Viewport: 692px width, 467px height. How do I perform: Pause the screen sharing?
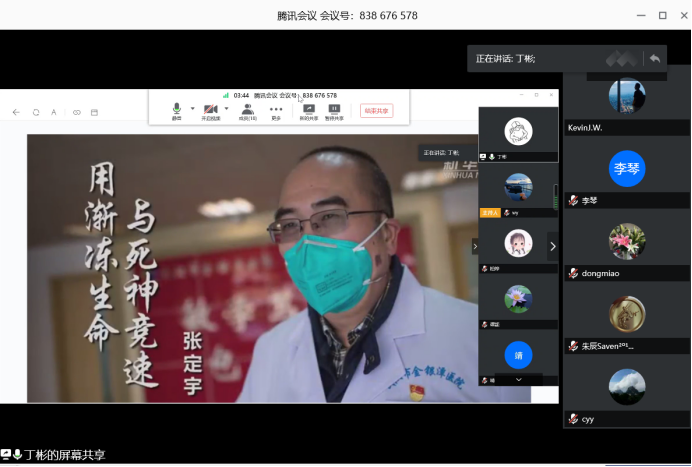pyautogui.click(x=334, y=110)
